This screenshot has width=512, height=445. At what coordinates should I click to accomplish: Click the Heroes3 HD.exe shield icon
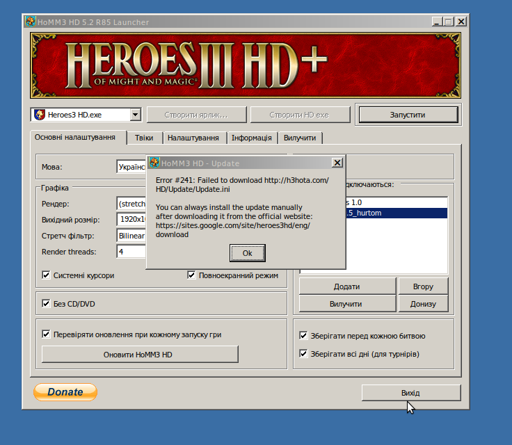(39, 115)
